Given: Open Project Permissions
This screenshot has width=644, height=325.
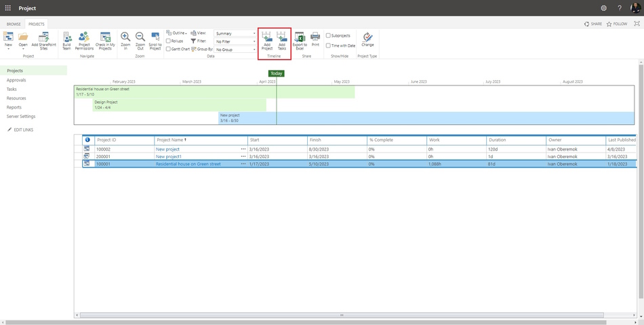Looking at the screenshot, I should tap(84, 41).
